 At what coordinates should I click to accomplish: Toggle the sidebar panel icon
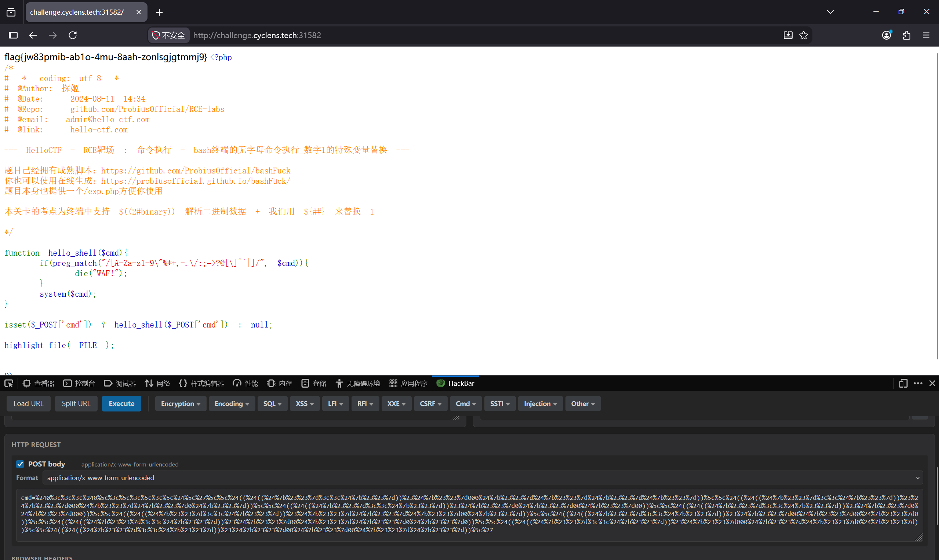coord(13,35)
